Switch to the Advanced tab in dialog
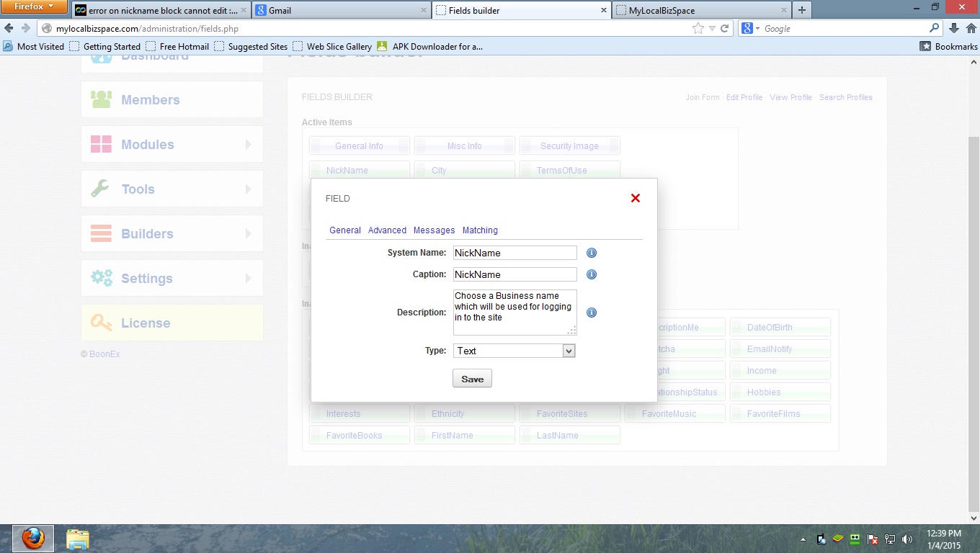The width and height of the screenshot is (980, 553). coord(387,230)
